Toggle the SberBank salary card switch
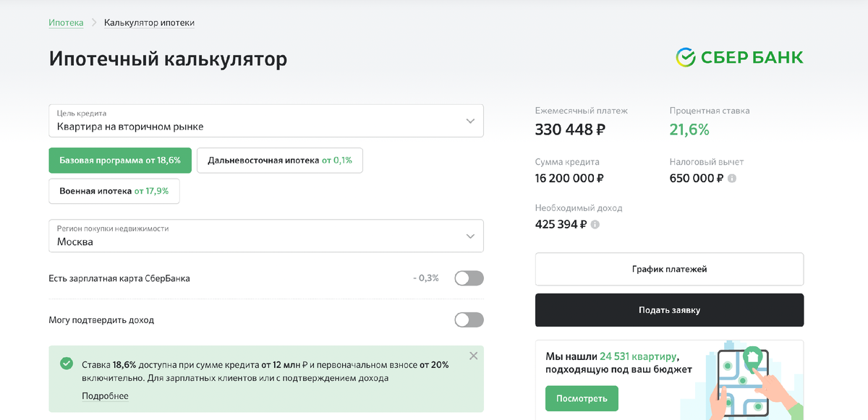This screenshot has height=420, width=868. coord(469,278)
